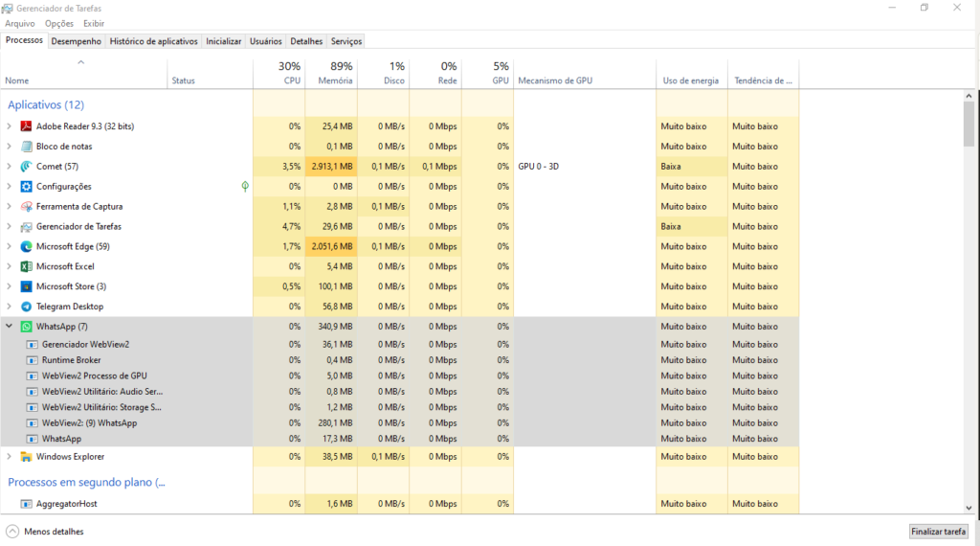The image size is (980, 546).
Task: Expand the Ferramenta de Captura group
Action: (x=9, y=206)
